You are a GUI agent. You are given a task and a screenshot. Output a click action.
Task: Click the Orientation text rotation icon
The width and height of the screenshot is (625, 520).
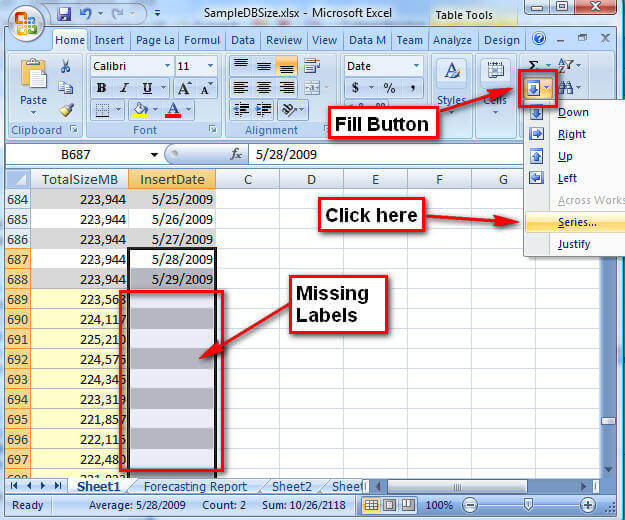290,109
